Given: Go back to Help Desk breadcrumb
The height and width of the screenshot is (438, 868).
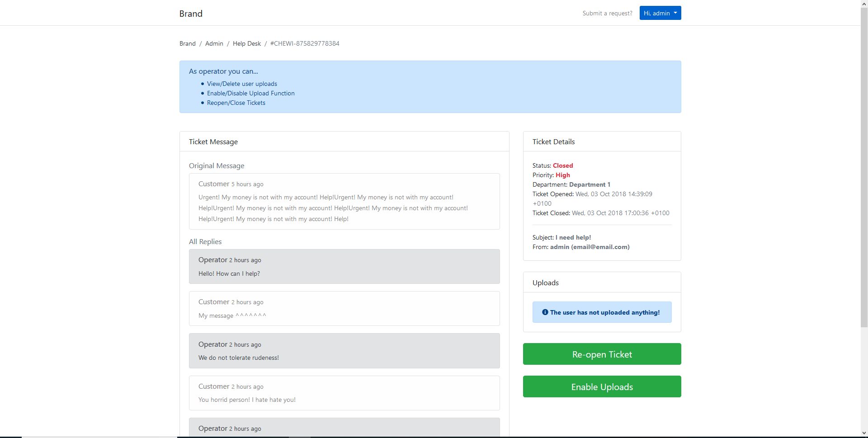Looking at the screenshot, I should tap(246, 43).
